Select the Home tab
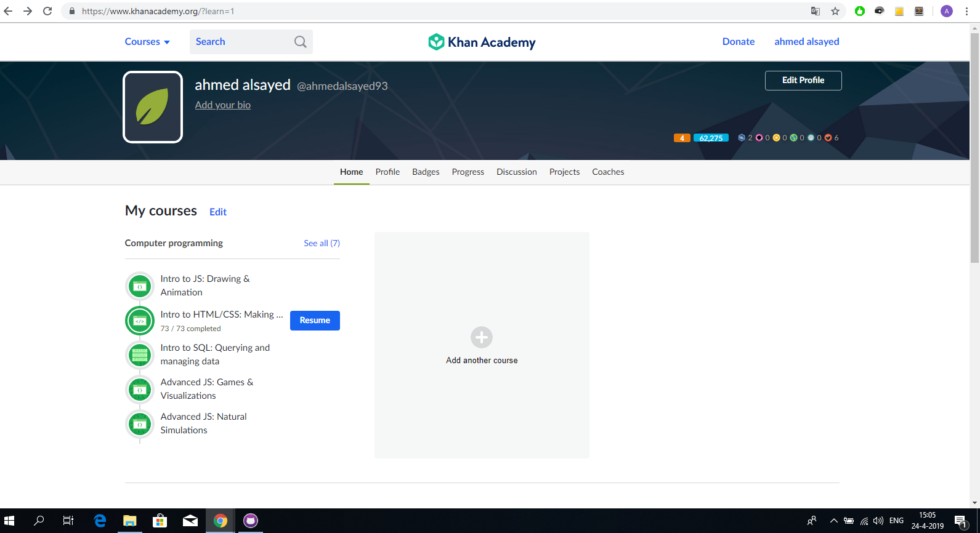This screenshot has width=980, height=533. click(x=352, y=172)
